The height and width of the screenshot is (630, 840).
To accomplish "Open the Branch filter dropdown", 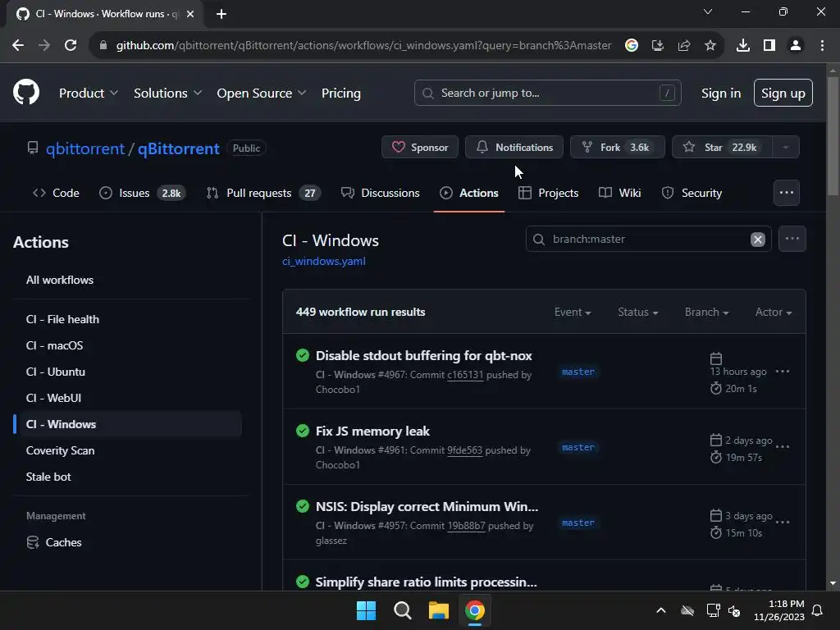I will click(x=706, y=313).
